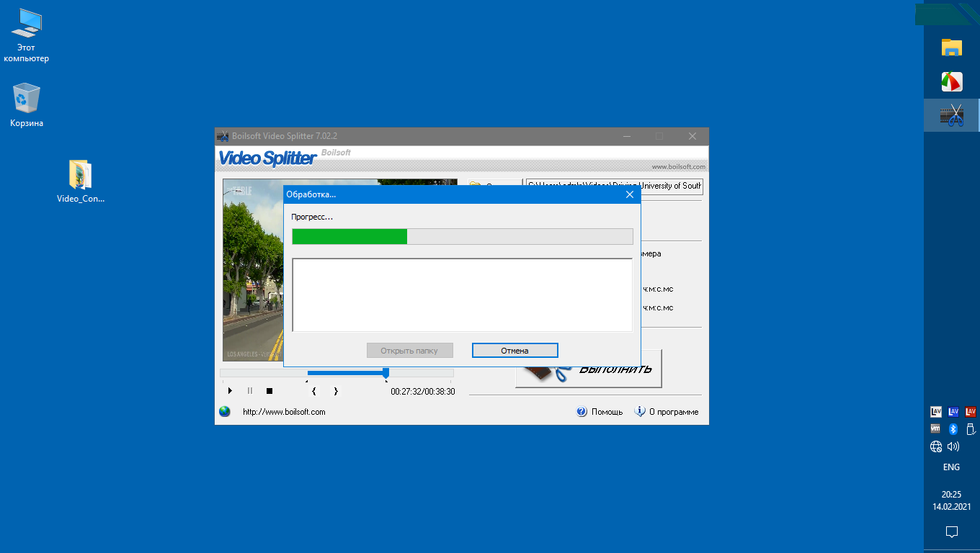The width and height of the screenshot is (980, 553).
Task: Open Помощь (Help)
Action: click(600, 412)
